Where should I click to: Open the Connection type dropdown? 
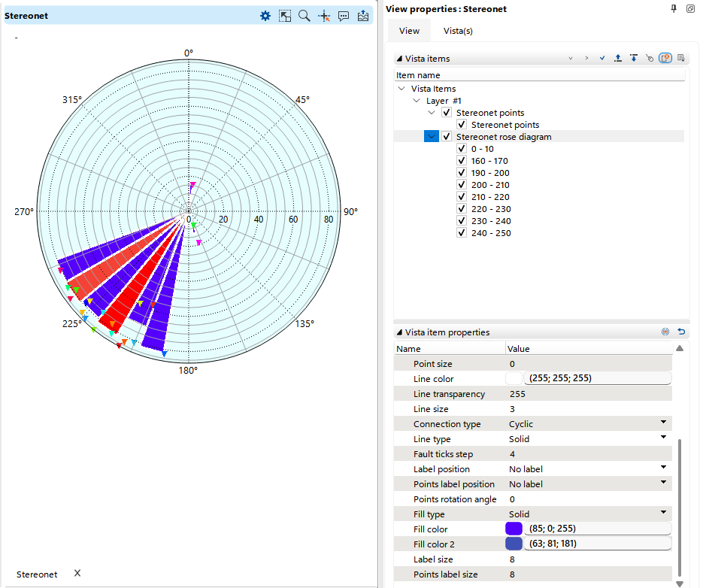tap(662, 423)
